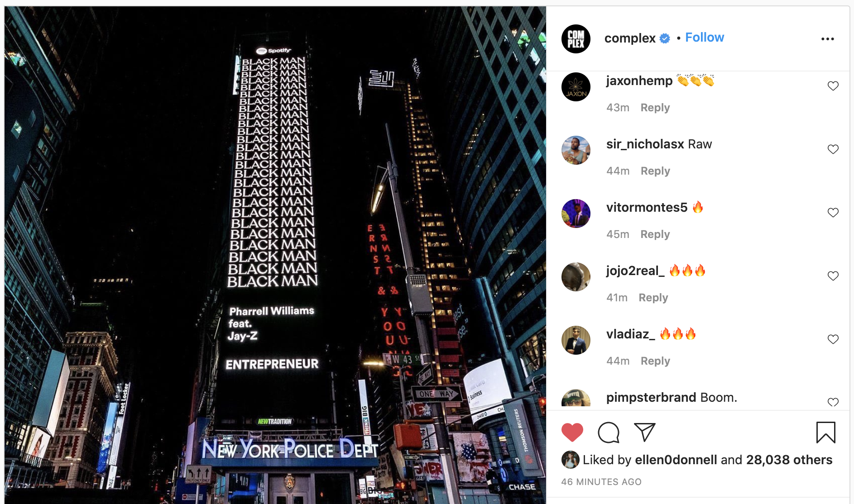
Task: Like vladiaz_'s comment heart
Action: 833,339
